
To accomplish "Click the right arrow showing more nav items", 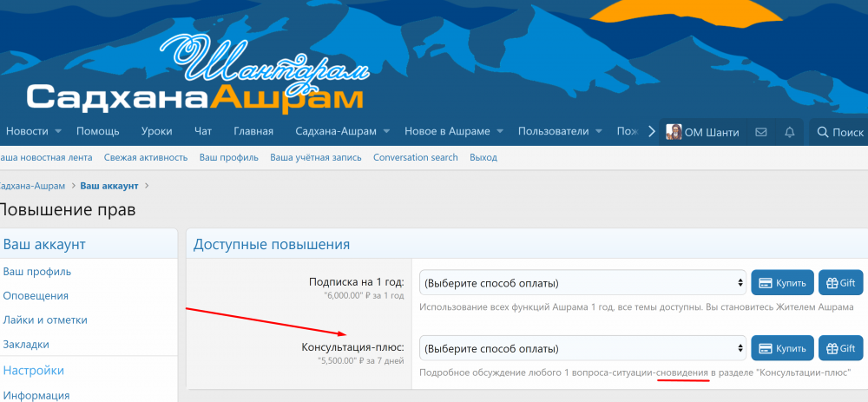I will (x=652, y=132).
